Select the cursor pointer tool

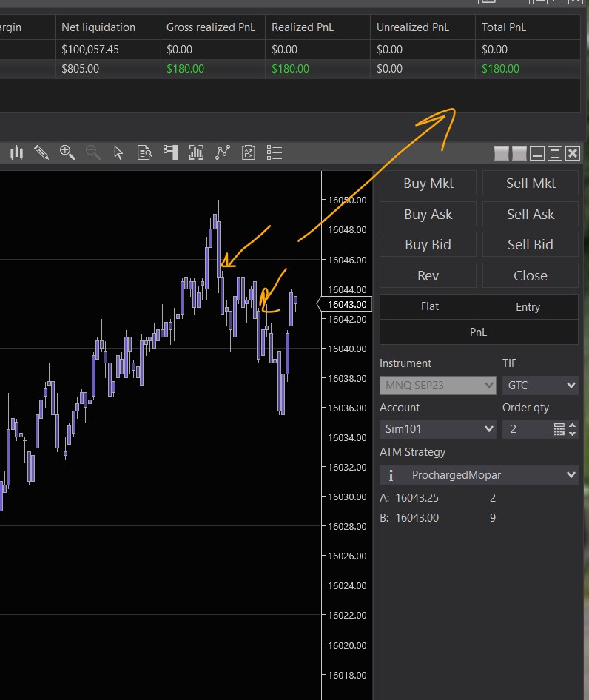click(118, 153)
